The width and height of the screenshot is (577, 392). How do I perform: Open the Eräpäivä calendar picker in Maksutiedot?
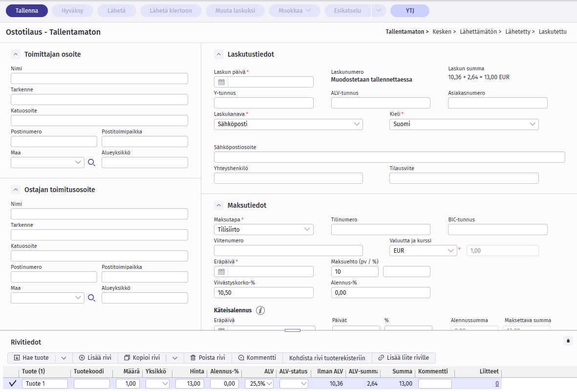tap(221, 272)
